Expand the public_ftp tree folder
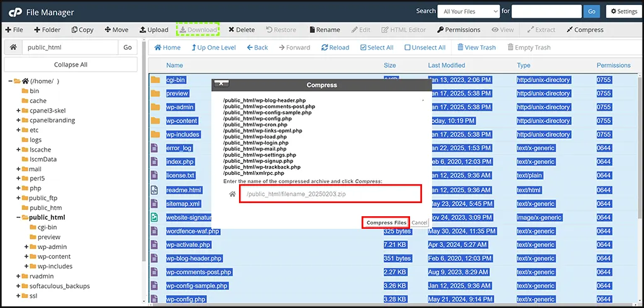The height and width of the screenshot is (308, 644). pyautogui.click(x=18, y=198)
